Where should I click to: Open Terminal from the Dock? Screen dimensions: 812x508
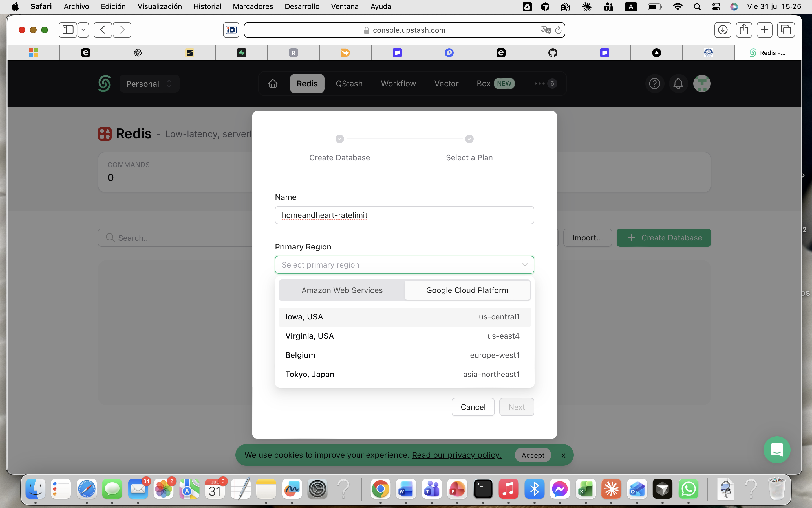coord(483,489)
